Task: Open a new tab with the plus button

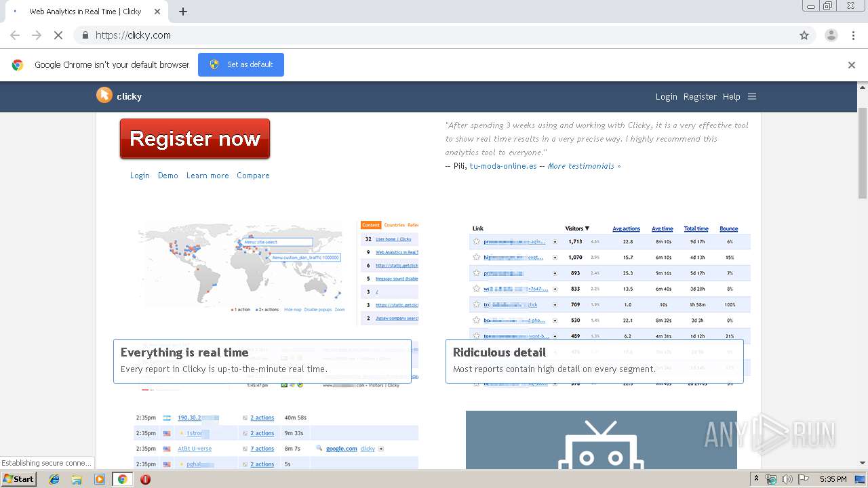Action: tap(183, 12)
